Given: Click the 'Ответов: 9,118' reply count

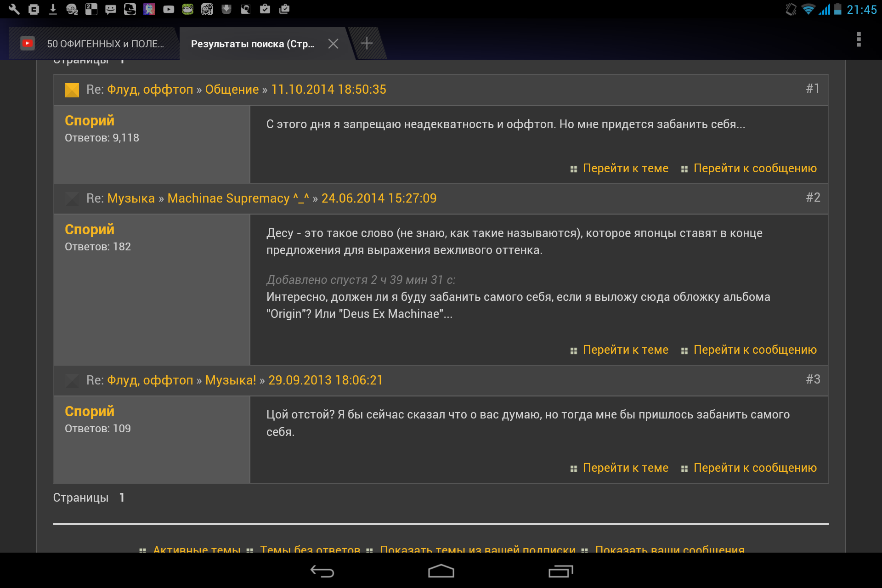Looking at the screenshot, I should tap(102, 138).
